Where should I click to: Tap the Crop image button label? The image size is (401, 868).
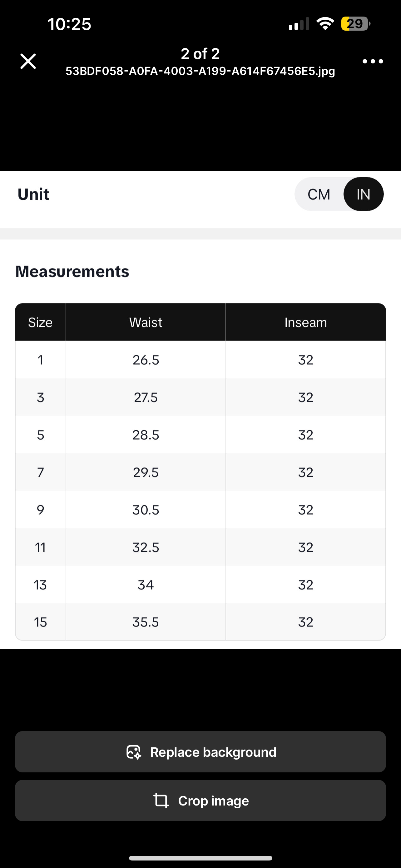(214, 801)
